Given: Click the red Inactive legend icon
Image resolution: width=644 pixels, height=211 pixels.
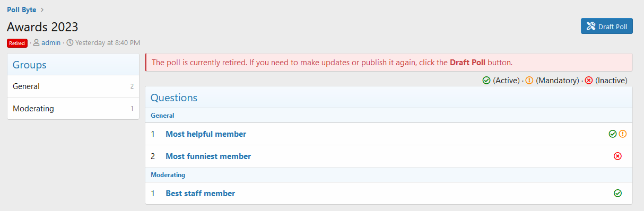Looking at the screenshot, I should click(x=589, y=81).
